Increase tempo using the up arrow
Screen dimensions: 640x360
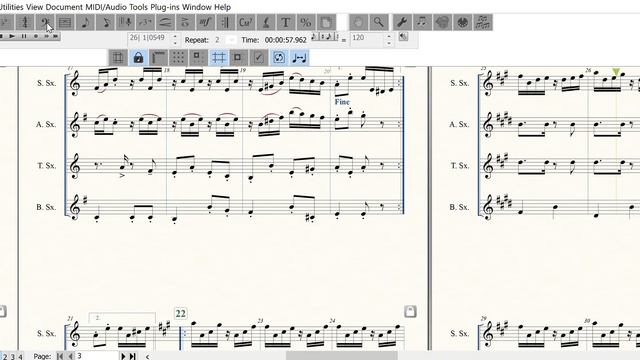pos(389,36)
